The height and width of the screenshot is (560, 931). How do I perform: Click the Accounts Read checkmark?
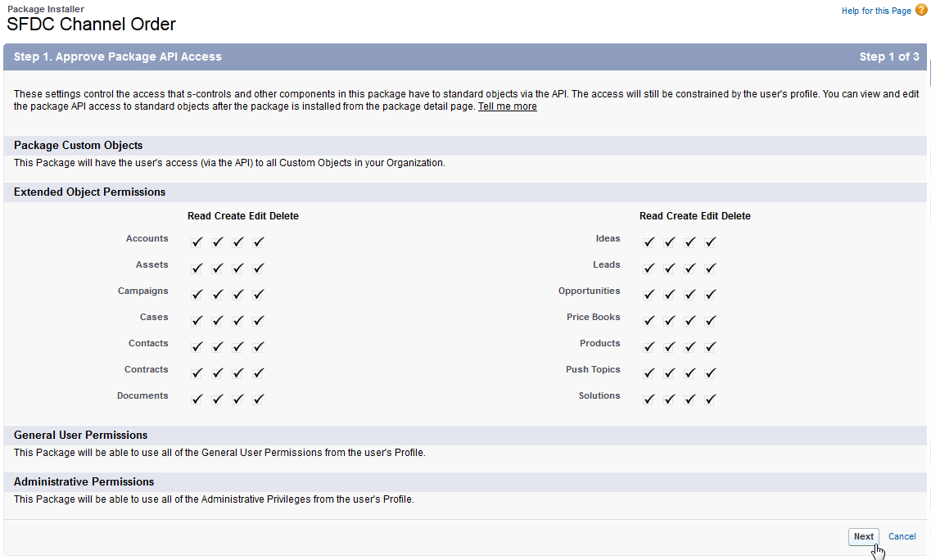coord(197,242)
